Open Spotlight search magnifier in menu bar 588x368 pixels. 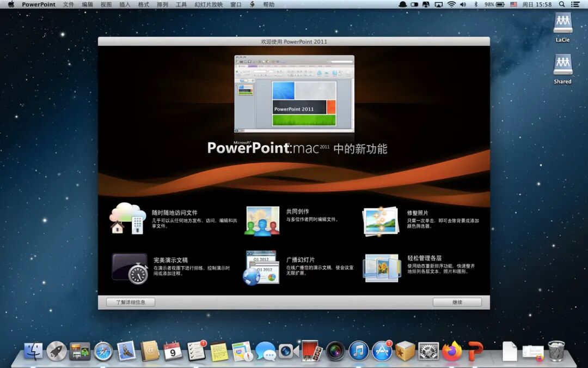(x=562, y=4)
